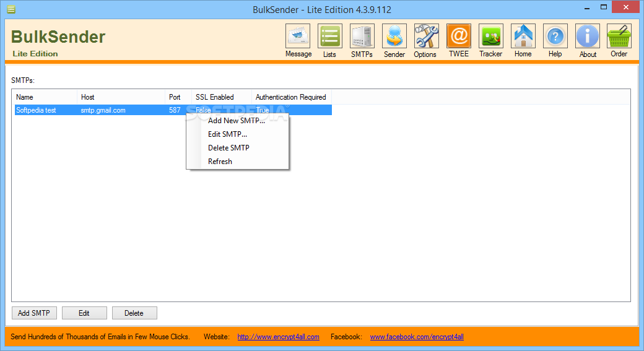This screenshot has height=351, width=644.
Task: Open the Lists icon
Action: pyautogui.click(x=330, y=36)
